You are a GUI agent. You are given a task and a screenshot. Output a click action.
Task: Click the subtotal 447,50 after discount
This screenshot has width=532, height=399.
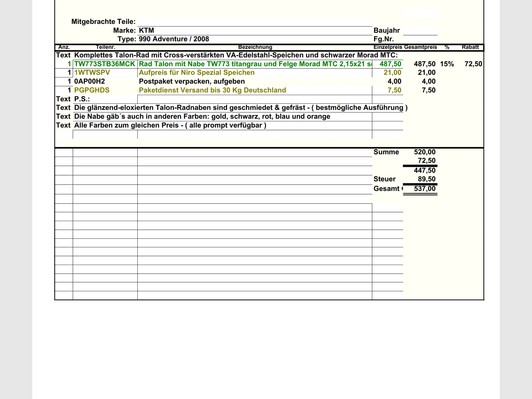(x=424, y=170)
